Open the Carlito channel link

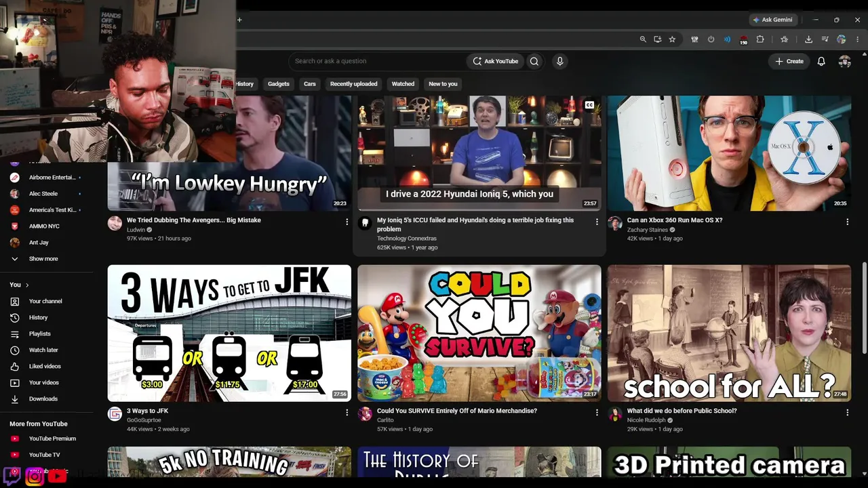click(x=385, y=420)
